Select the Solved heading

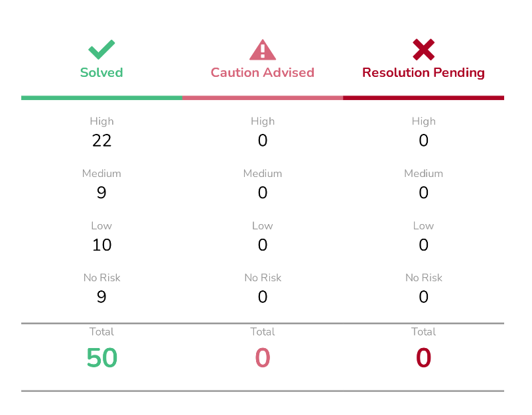pos(101,72)
